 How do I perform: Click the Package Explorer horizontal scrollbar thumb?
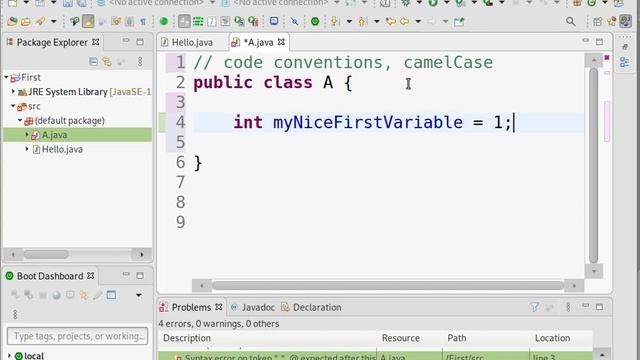46,255
